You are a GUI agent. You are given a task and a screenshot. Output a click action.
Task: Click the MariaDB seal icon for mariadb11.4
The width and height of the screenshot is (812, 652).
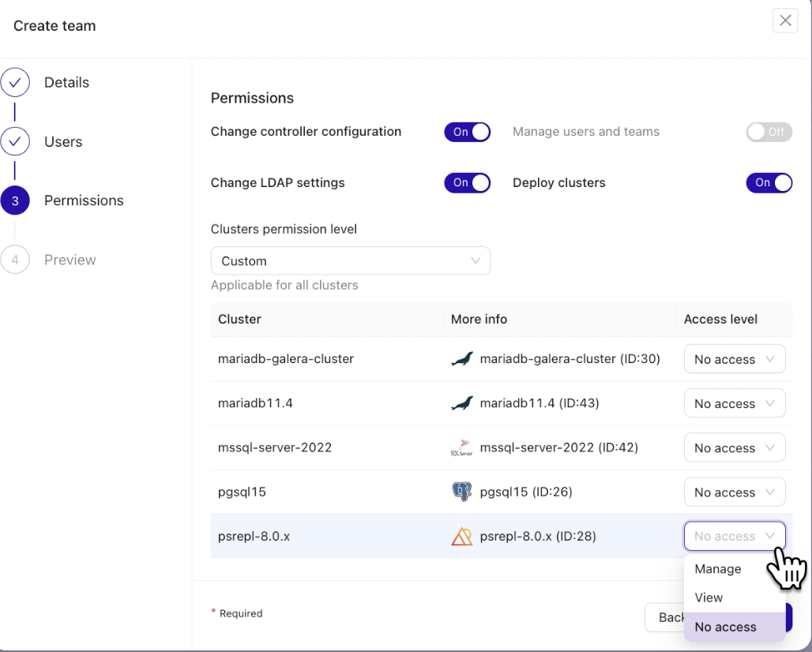pyautogui.click(x=462, y=403)
